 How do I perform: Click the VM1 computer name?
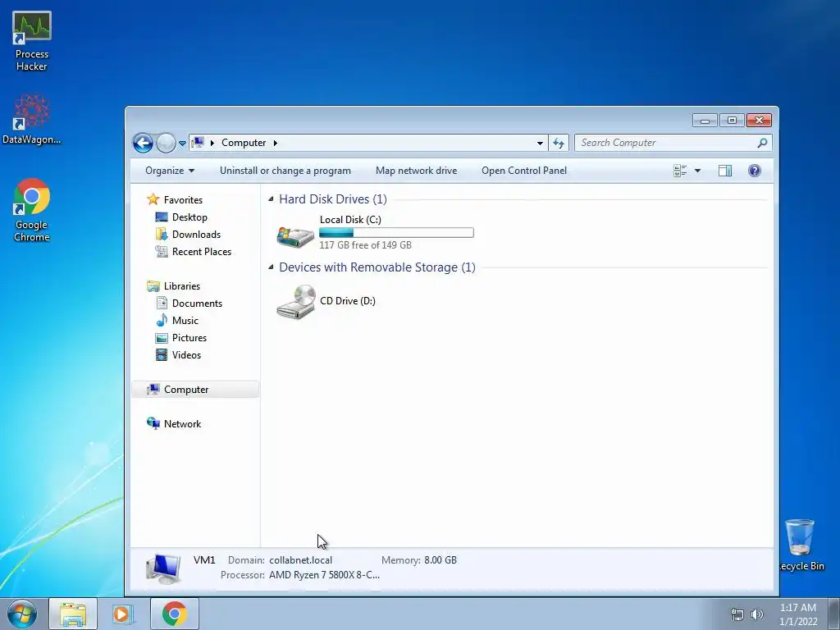point(204,560)
